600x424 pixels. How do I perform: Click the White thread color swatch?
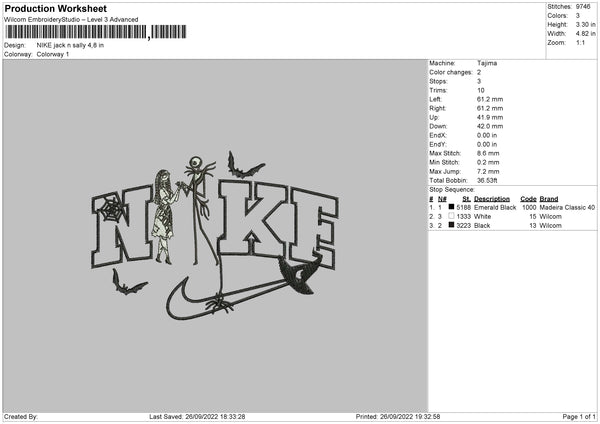[451, 216]
